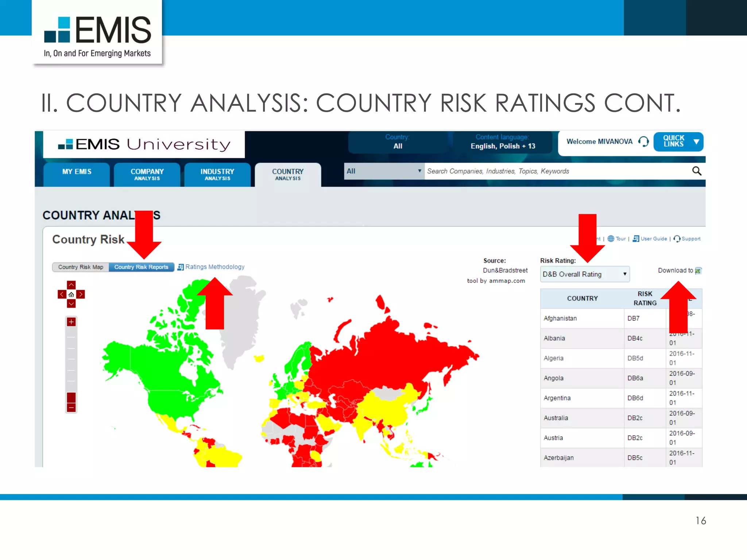Click the Excel download icon
The image size is (747, 560).
click(x=698, y=271)
